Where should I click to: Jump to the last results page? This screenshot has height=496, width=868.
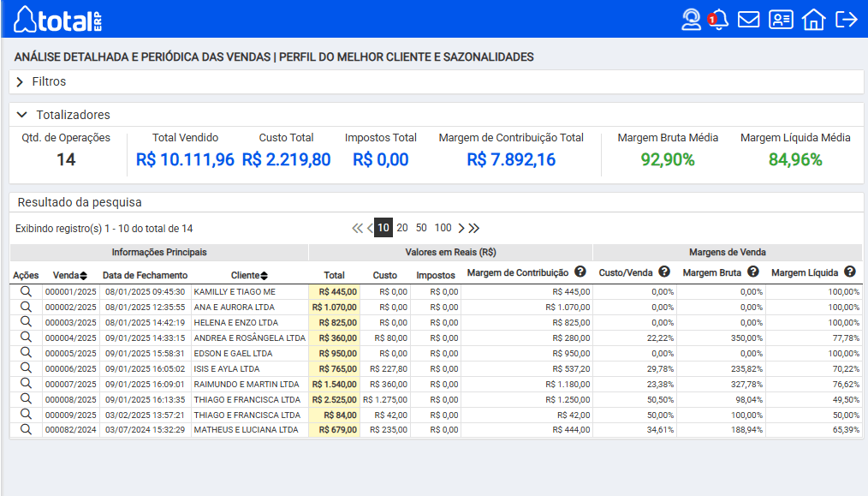(x=474, y=228)
